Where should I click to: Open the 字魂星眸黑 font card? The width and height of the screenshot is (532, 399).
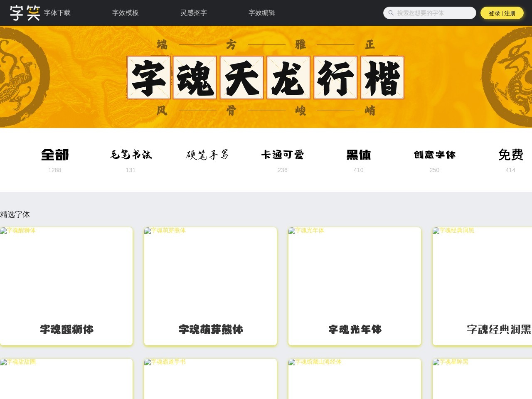pos(482,379)
